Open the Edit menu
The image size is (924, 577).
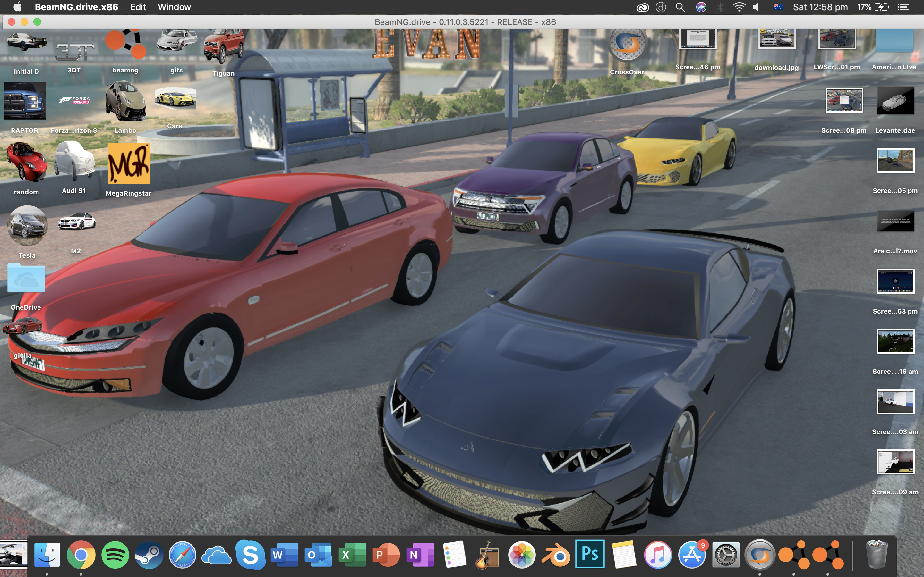138,7
